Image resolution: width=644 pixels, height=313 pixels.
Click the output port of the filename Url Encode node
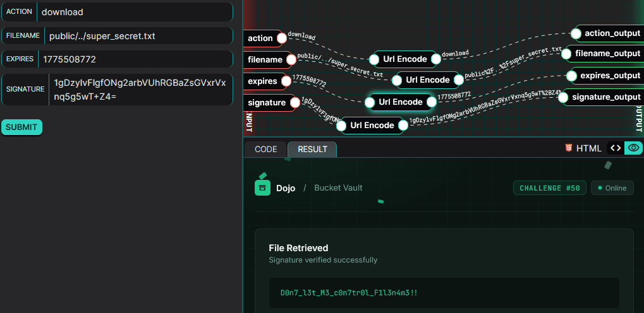point(459,80)
